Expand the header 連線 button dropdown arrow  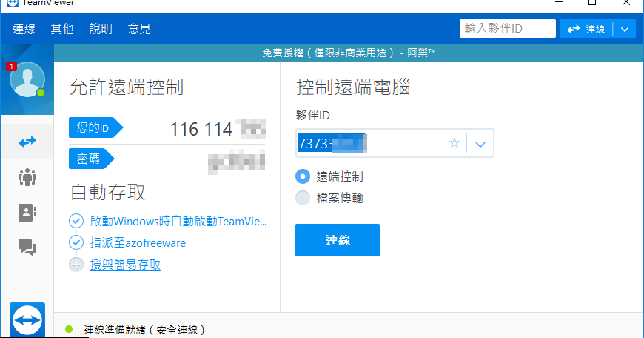625,29
